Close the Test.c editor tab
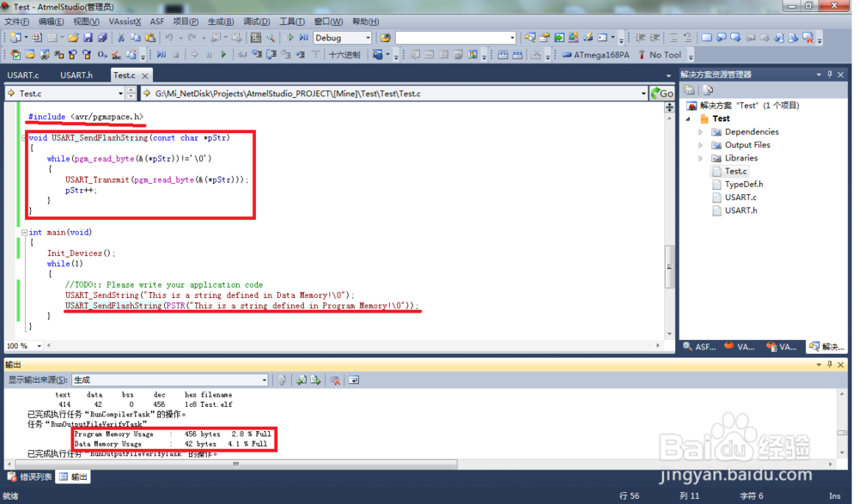 coord(145,76)
